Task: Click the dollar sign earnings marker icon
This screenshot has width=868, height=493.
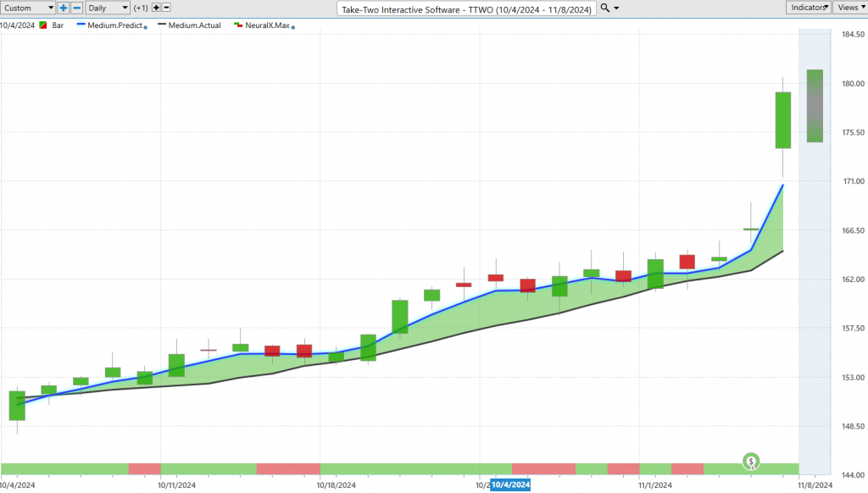Action: tap(751, 462)
